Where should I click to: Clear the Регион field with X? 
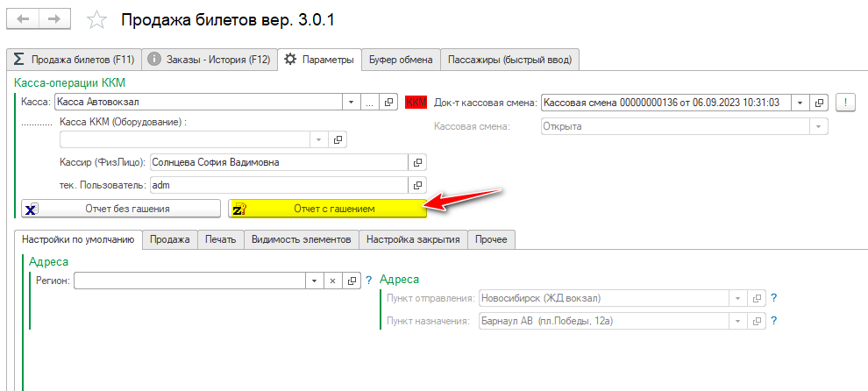(332, 281)
